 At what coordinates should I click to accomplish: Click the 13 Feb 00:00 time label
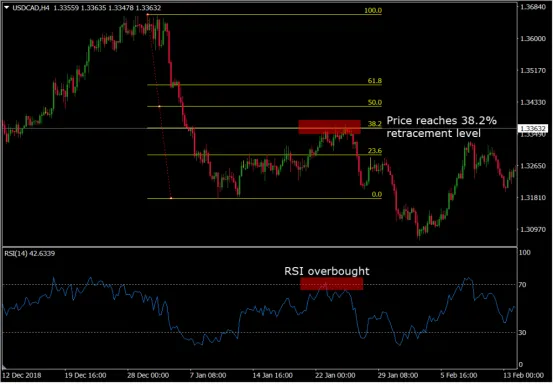pyautogui.click(x=523, y=375)
